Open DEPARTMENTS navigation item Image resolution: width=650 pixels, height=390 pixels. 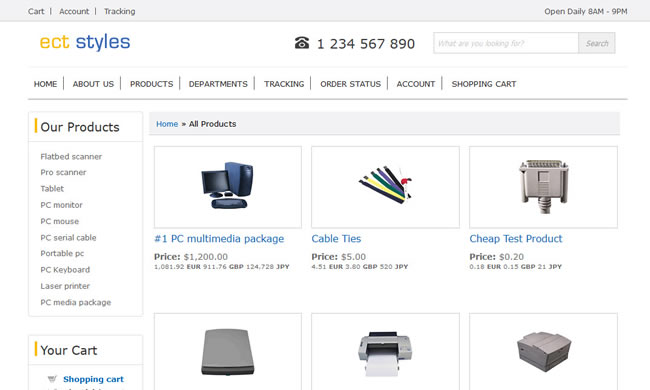click(218, 84)
